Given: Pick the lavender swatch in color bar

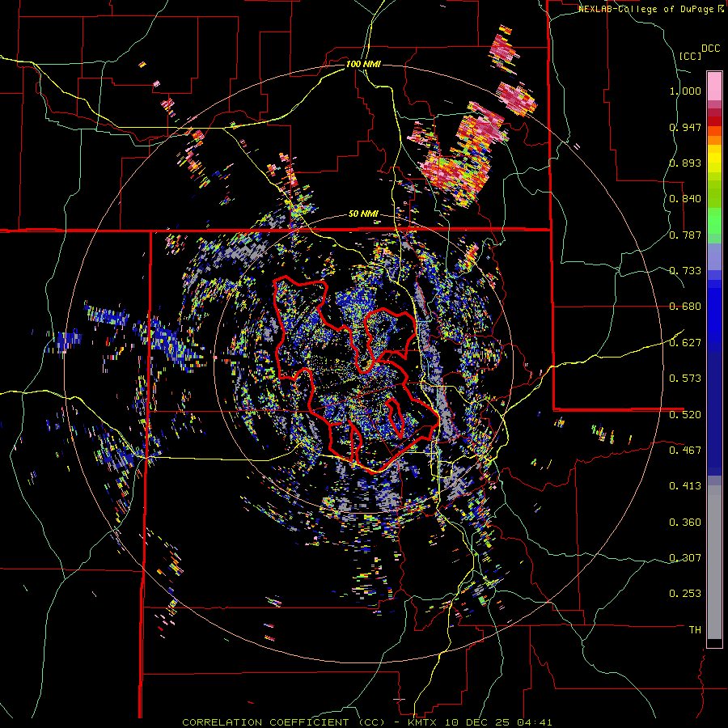Looking at the screenshot, I should coord(714,256).
